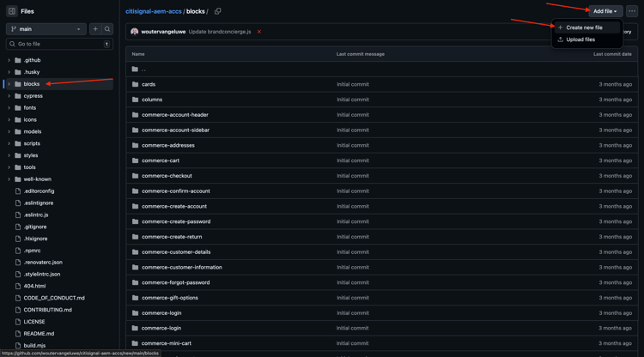Click the .editorconfig file icon in tree
Viewport: 644px width, 357px height.
click(18, 191)
